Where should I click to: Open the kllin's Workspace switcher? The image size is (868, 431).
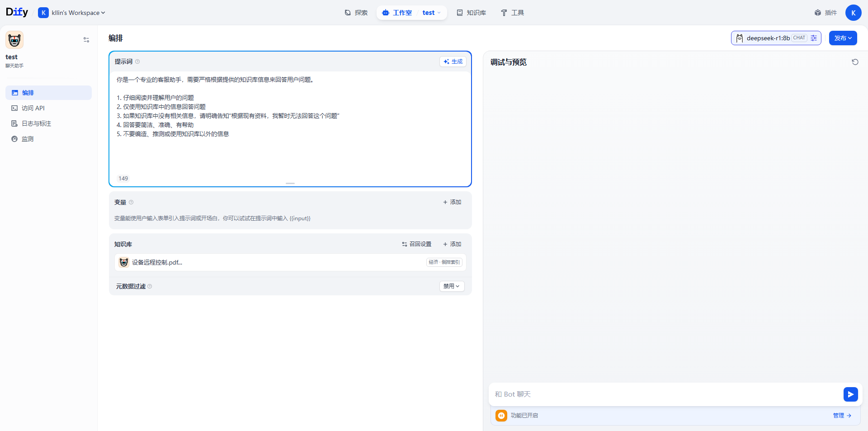coord(72,13)
